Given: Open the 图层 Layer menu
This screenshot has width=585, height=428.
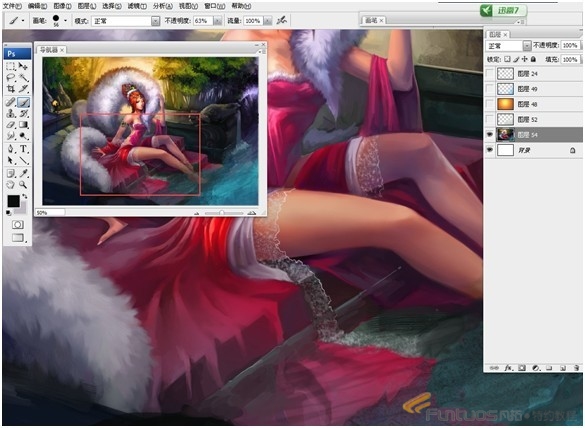Looking at the screenshot, I should pyautogui.click(x=87, y=6).
